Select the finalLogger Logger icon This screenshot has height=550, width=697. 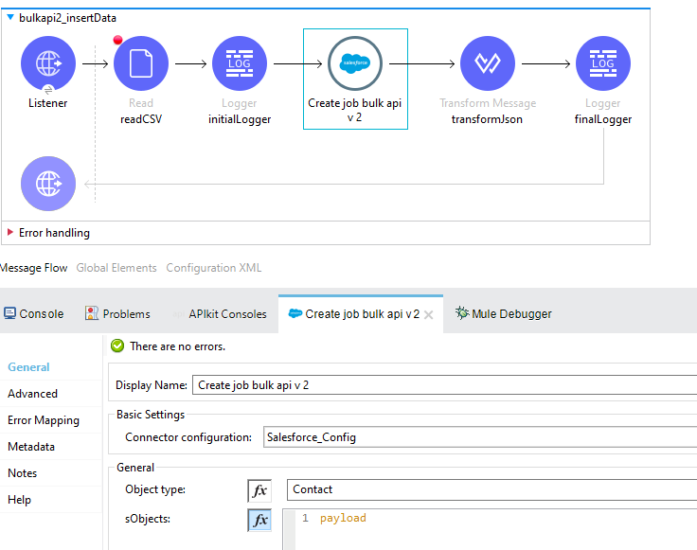(603, 63)
